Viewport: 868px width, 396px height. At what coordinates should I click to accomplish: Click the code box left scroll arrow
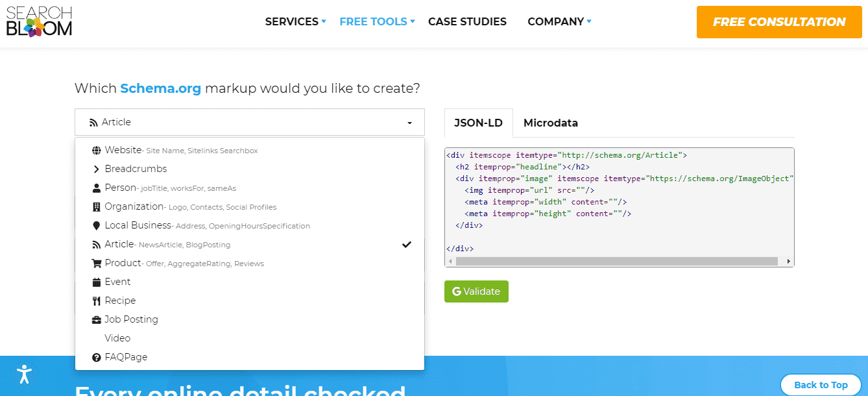click(x=450, y=261)
